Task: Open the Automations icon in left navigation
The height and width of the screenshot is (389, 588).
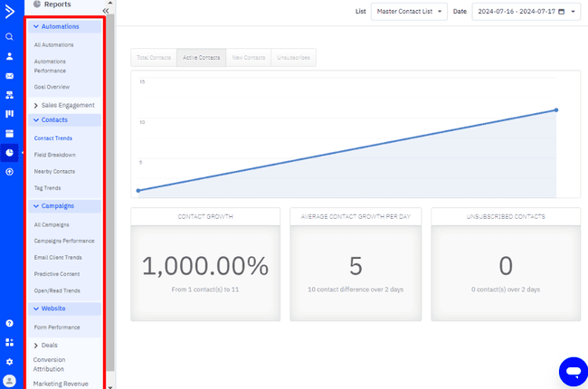Action: click(9, 95)
